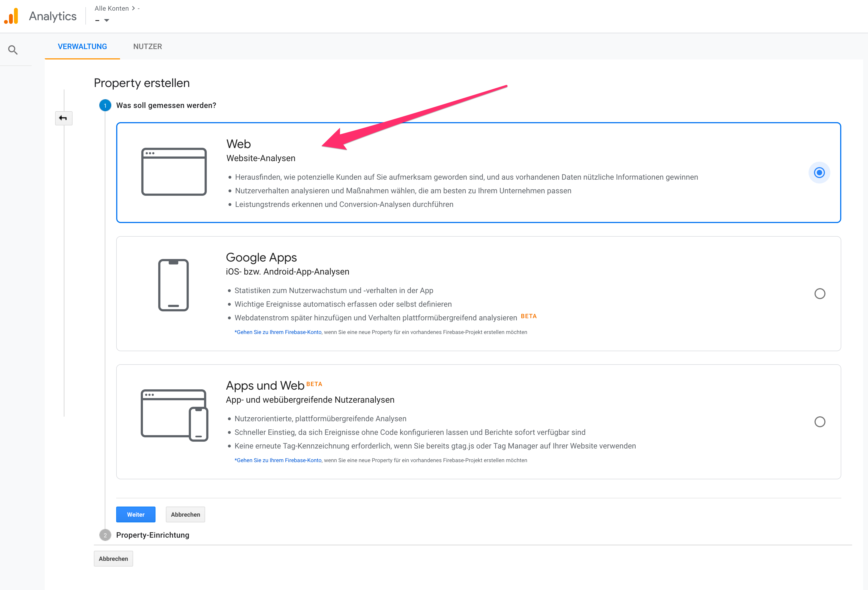Screen dimensions: 868x590
Task: Click the step 1 circle indicator
Action: pos(105,106)
